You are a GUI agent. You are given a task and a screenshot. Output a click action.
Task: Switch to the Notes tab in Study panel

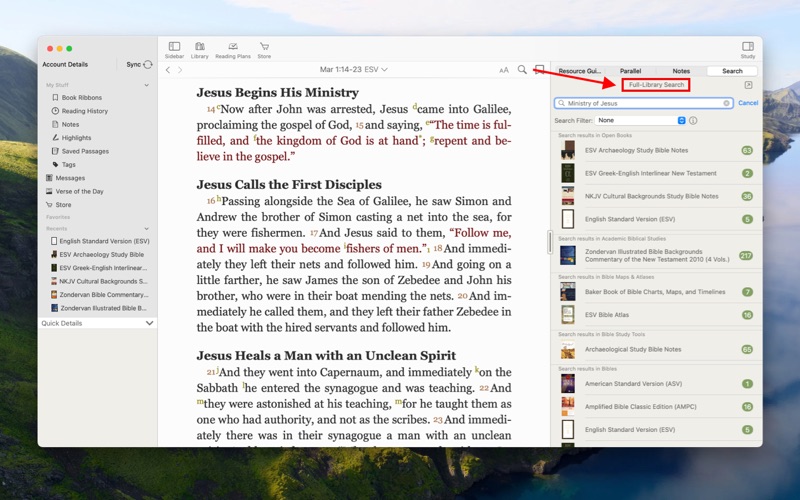tap(681, 71)
